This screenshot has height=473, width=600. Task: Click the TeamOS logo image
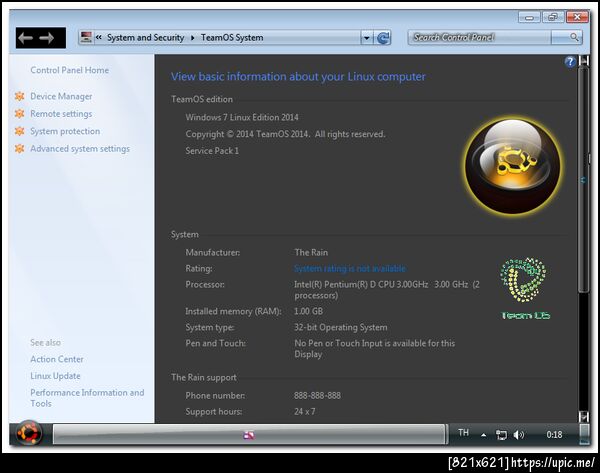coord(524,288)
